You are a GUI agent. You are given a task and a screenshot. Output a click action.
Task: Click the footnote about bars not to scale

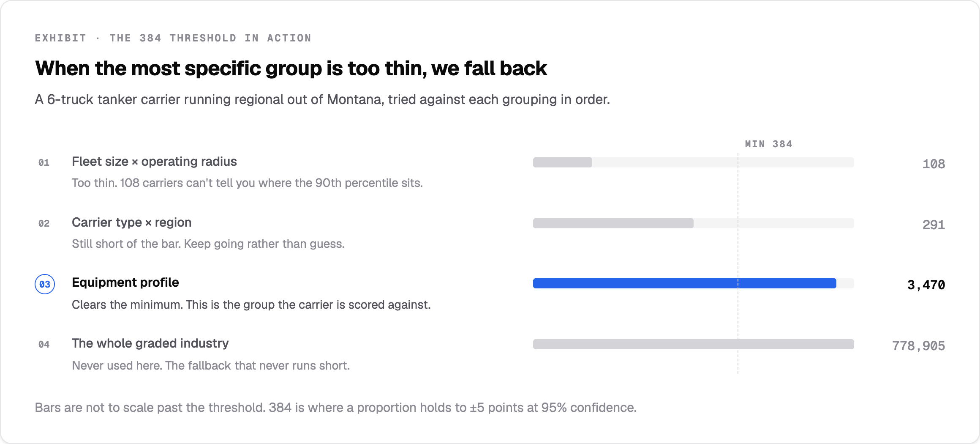point(336,408)
